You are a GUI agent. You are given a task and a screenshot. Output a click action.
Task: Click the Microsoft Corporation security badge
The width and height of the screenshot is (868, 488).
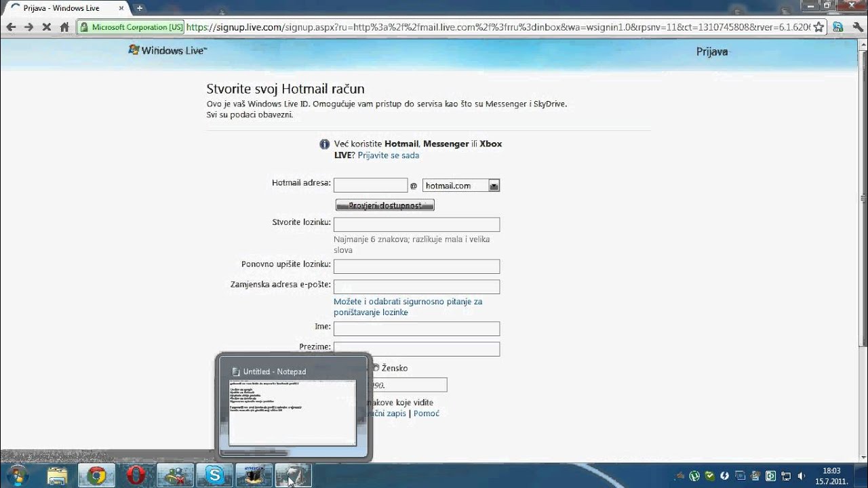pos(132,27)
